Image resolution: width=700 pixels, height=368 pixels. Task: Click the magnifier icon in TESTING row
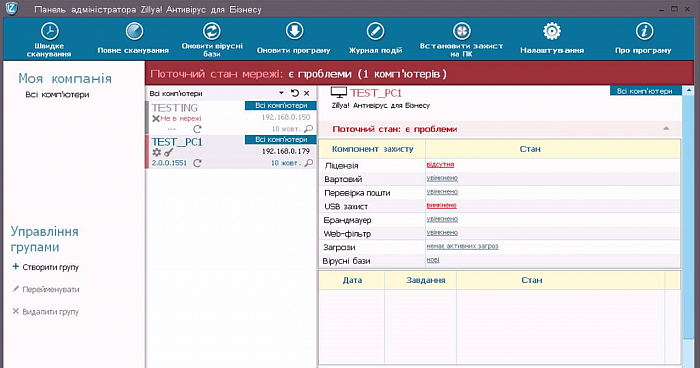tap(308, 129)
